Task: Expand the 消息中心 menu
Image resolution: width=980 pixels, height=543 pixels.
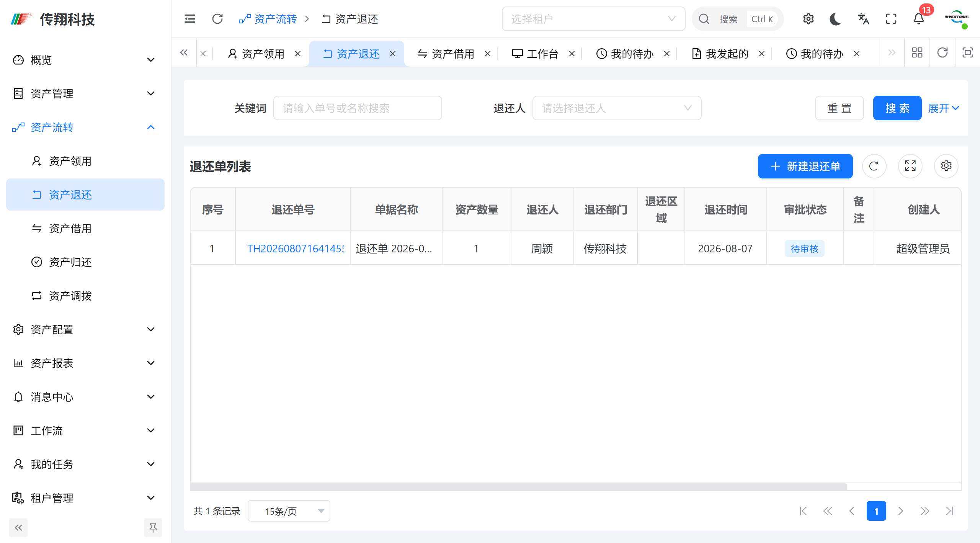Action: point(85,397)
